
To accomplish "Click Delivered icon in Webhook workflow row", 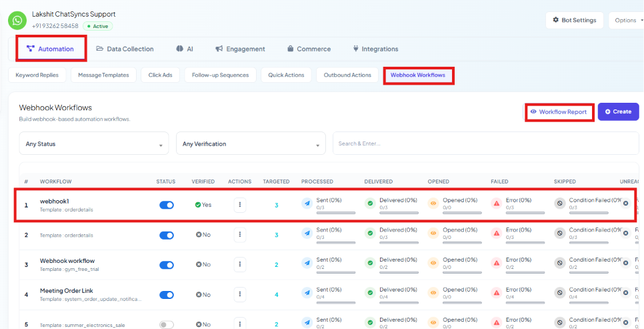I will pos(371,263).
